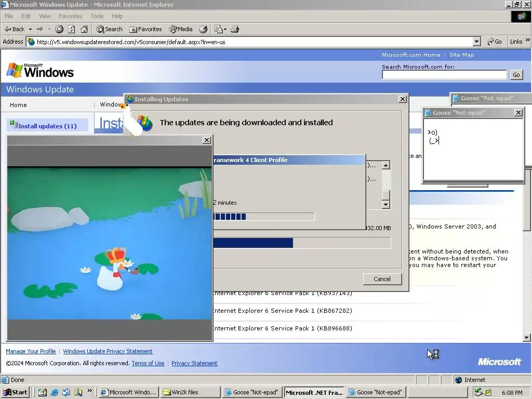Launch Internet Explorer from quick launch
Viewport: 532px width, 399px height.
[54, 392]
